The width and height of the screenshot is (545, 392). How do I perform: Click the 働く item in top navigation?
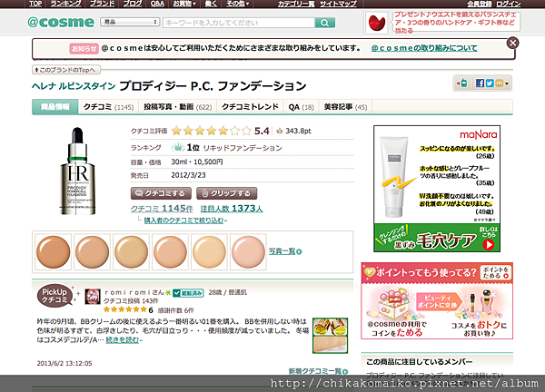(212, 4)
